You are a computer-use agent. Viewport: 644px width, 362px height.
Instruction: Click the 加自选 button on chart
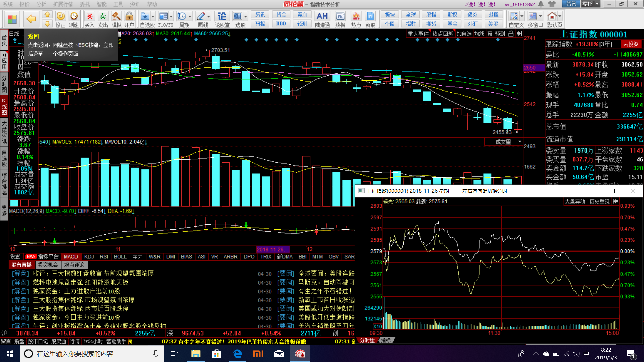pyautogui.click(x=464, y=34)
